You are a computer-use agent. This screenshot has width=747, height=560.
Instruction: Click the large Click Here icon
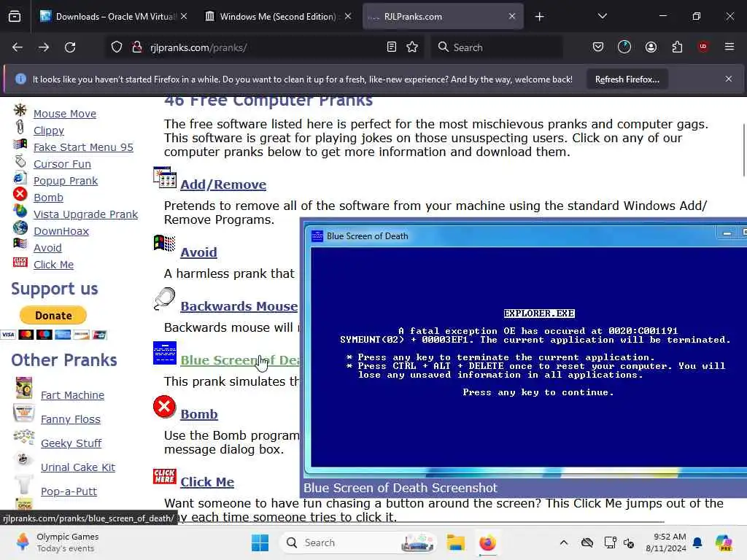(x=165, y=476)
